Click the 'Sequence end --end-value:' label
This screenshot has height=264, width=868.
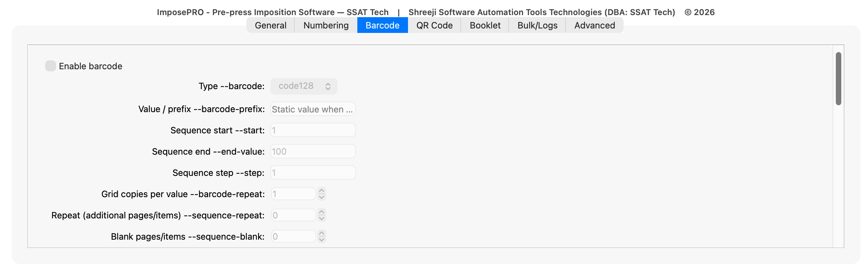click(208, 152)
